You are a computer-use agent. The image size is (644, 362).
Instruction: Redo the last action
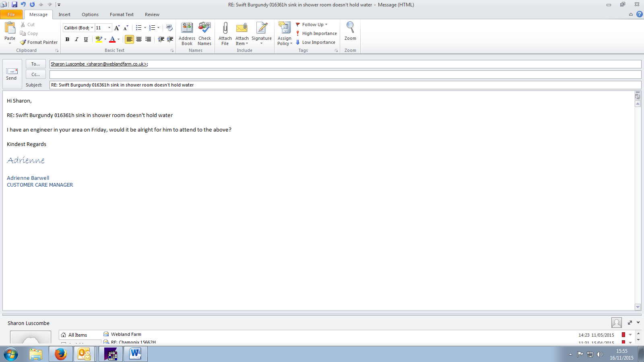click(32, 4)
